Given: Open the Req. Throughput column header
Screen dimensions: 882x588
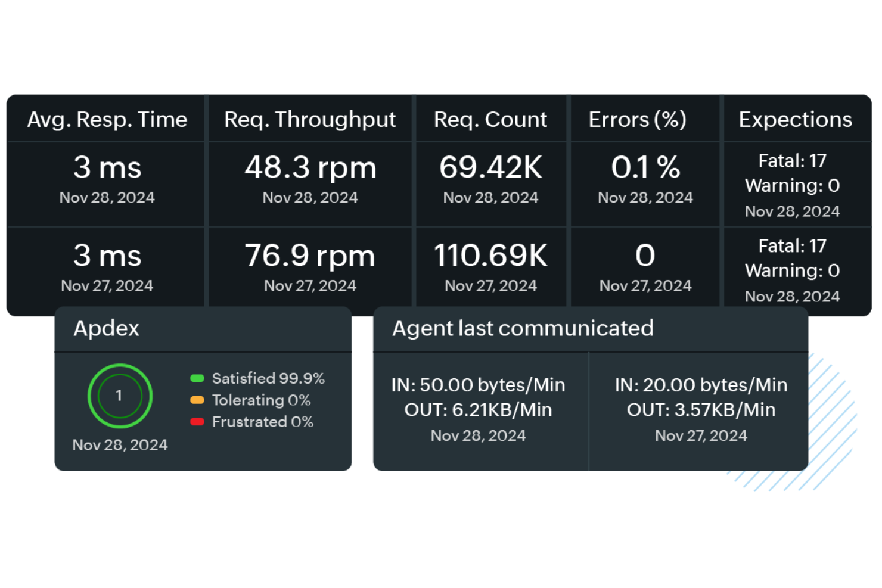Looking at the screenshot, I should click(x=310, y=120).
